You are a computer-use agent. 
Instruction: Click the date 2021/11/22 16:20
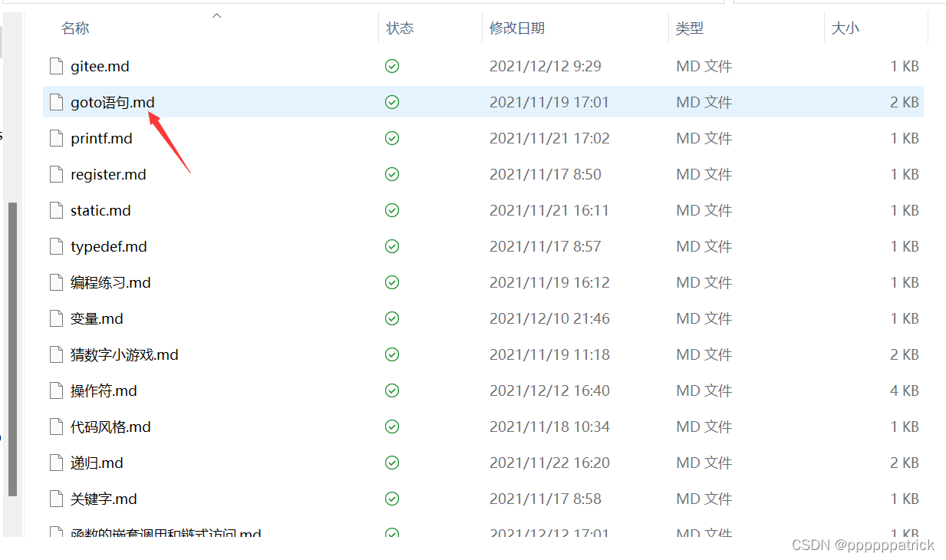click(x=549, y=463)
